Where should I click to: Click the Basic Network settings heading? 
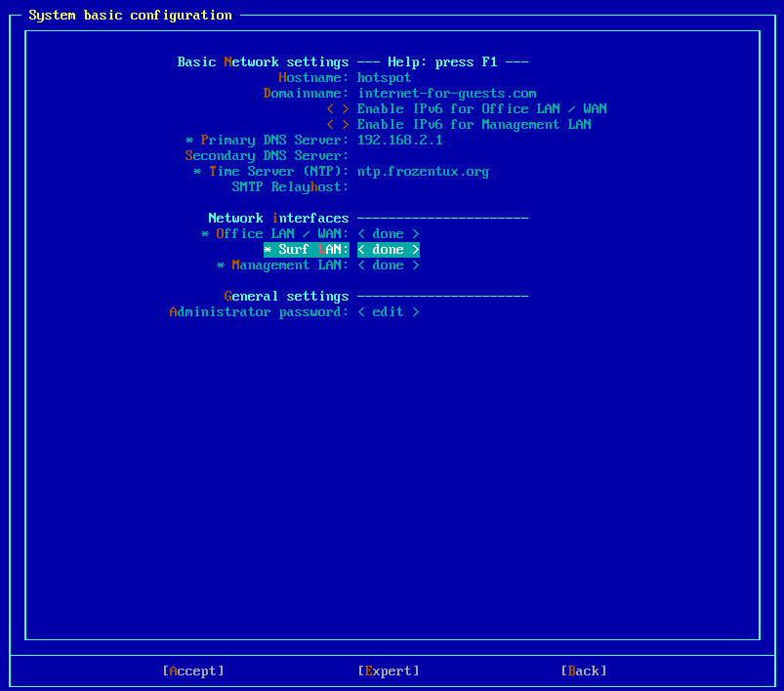tap(263, 62)
